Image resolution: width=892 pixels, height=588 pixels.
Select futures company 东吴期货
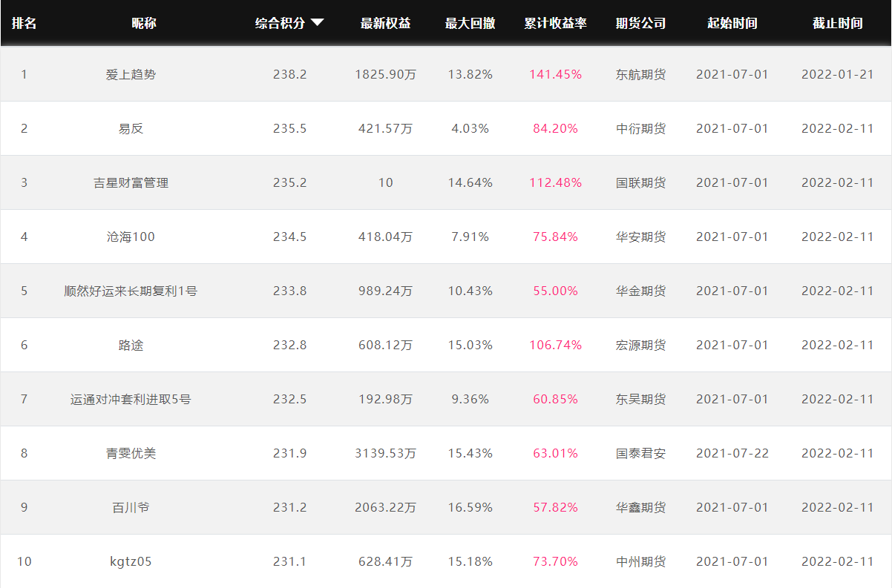[640, 399]
